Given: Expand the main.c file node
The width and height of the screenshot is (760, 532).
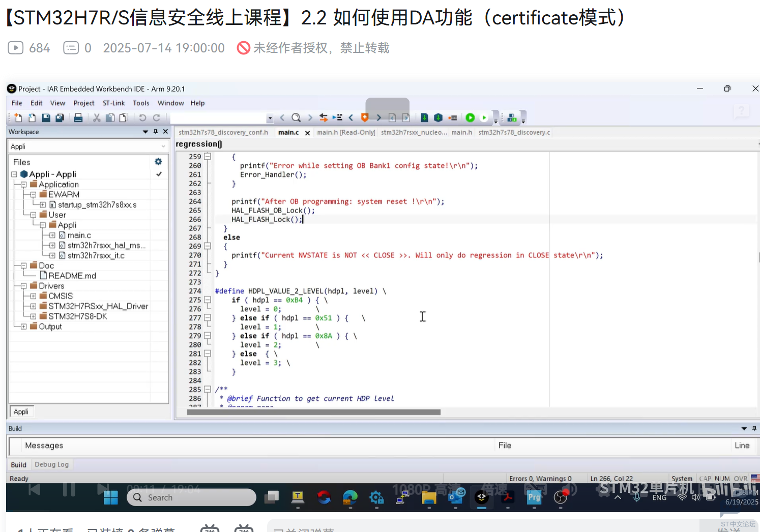Looking at the screenshot, I should [x=52, y=235].
